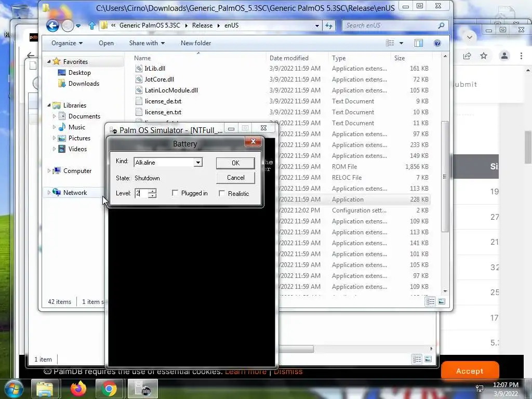Cancel the Battery dialog
Screen dimensions: 532x399
coord(235,178)
